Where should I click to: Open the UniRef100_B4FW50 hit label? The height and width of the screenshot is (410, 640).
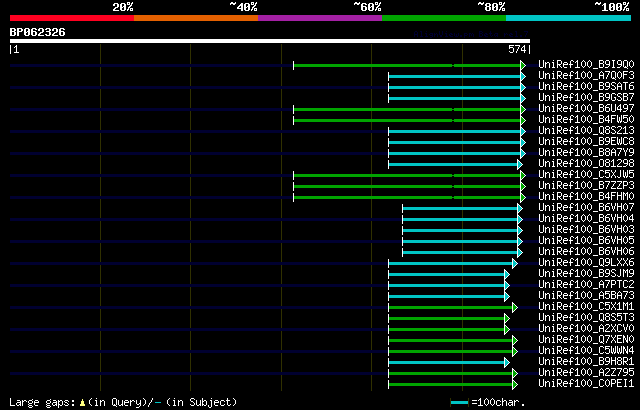(586, 120)
